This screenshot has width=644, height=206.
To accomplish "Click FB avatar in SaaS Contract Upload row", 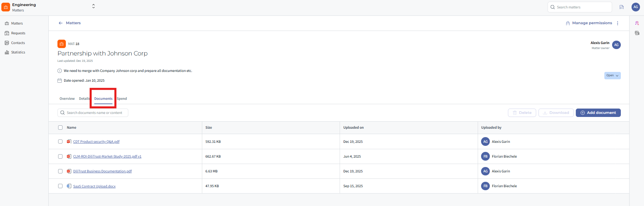I will (x=485, y=186).
